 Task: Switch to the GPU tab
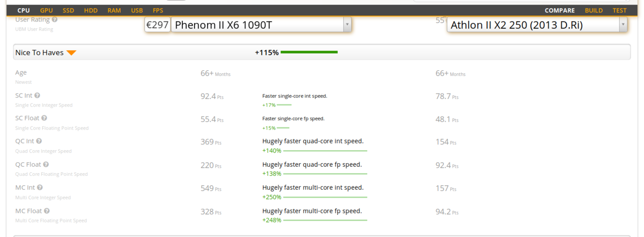click(x=46, y=10)
